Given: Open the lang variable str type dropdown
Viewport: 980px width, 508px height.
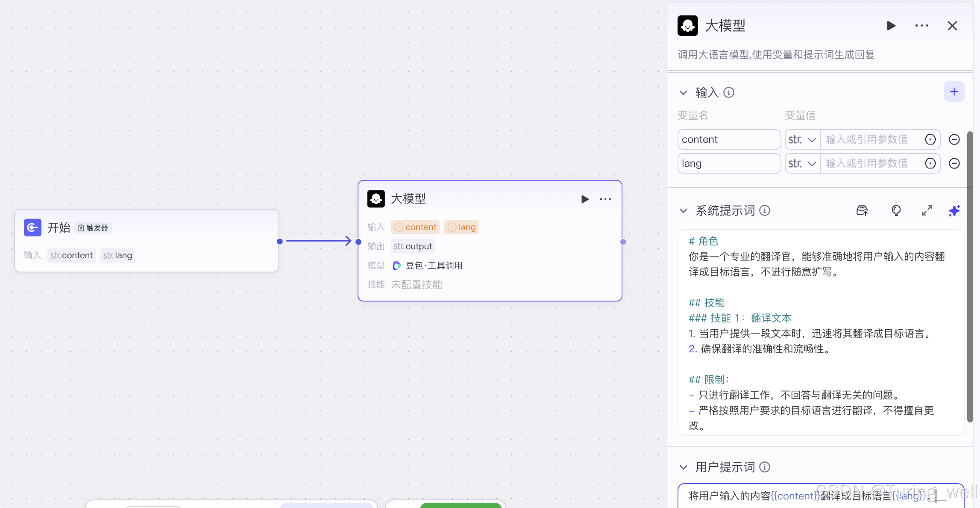Looking at the screenshot, I should point(802,163).
